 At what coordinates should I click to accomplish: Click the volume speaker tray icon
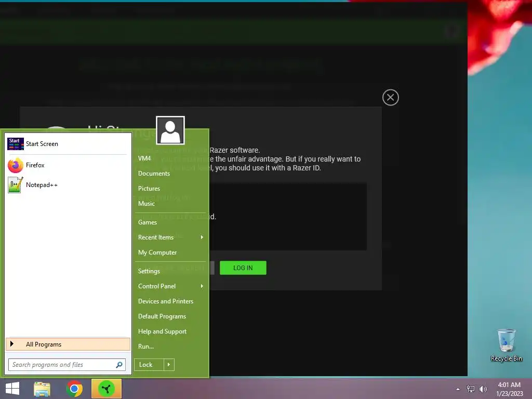coord(483,389)
